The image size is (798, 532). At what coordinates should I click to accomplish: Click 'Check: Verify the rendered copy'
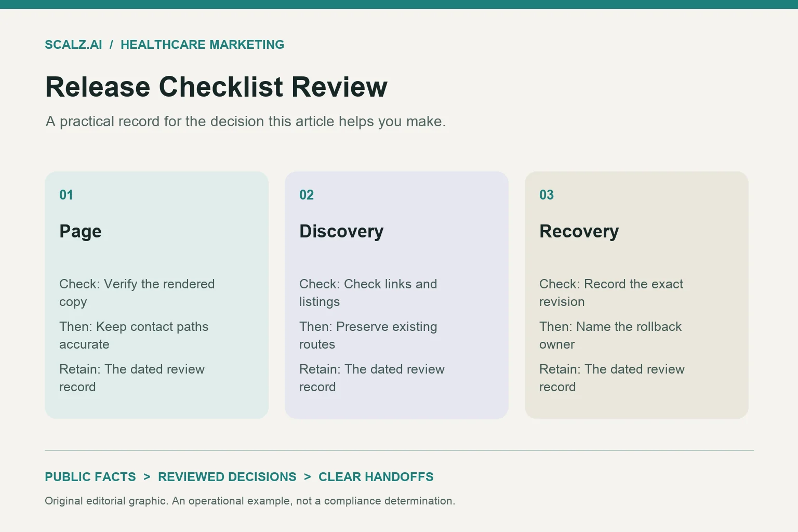(x=137, y=293)
